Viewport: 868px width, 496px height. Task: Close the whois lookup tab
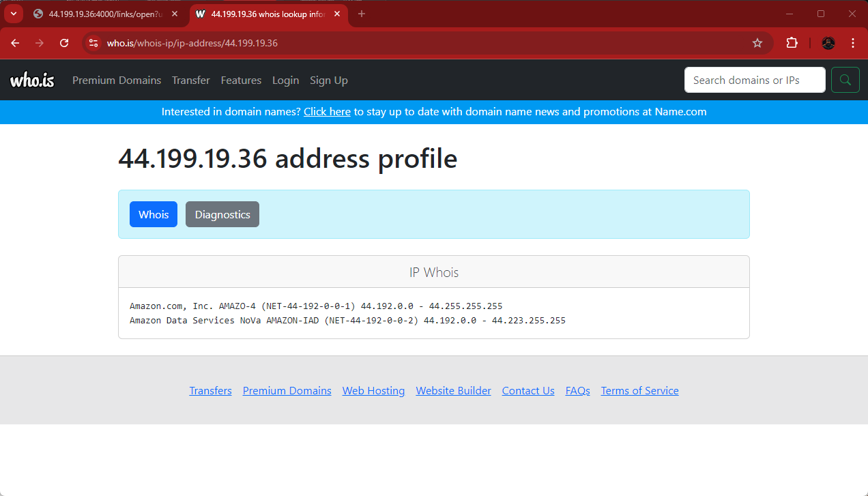pos(337,14)
